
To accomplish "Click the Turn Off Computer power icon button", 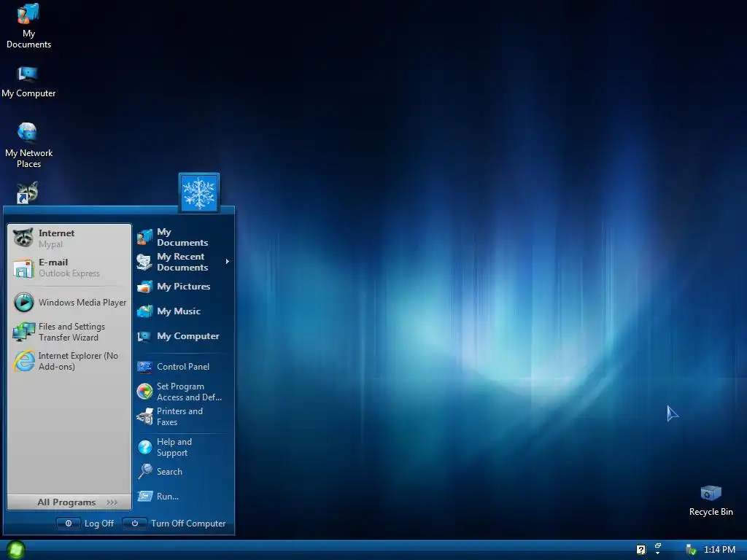I will pyautogui.click(x=135, y=524).
